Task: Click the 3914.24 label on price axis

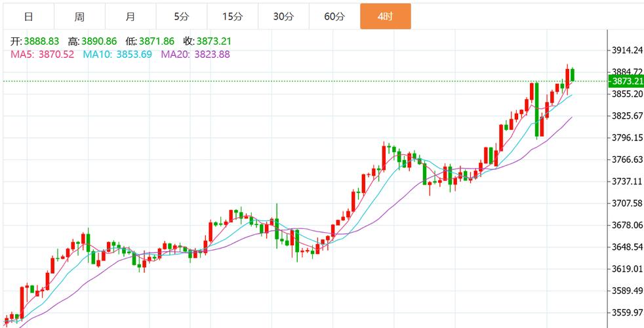Action: pos(626,50)
